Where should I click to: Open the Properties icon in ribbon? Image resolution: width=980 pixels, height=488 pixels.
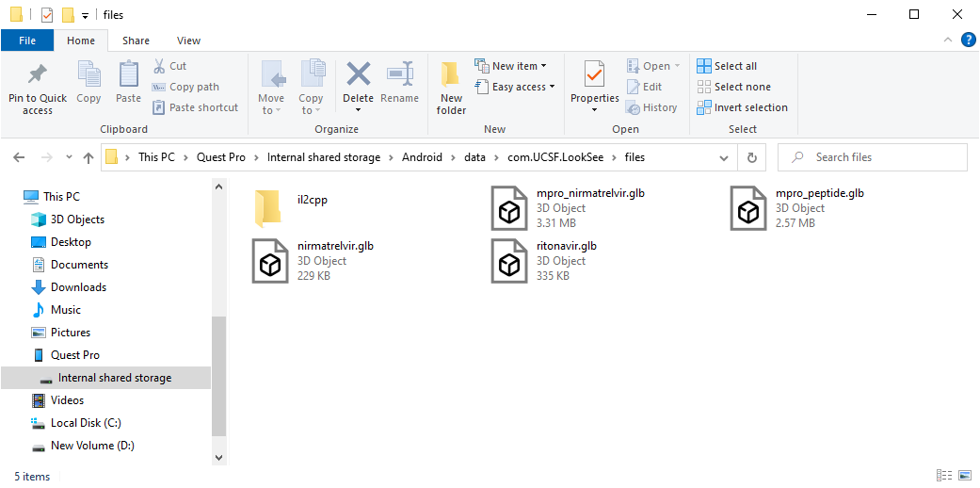pyautogui.click(x=594, y=75)
